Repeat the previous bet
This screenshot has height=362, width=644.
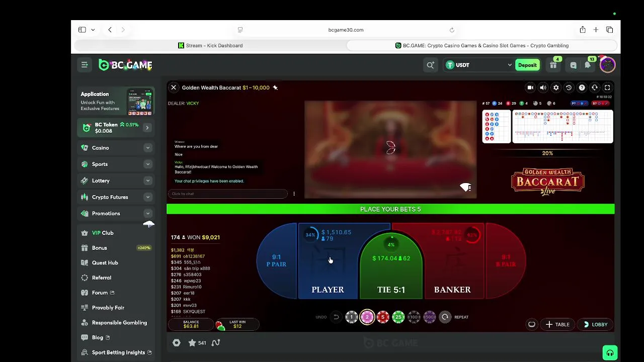(x=445, y=317)
